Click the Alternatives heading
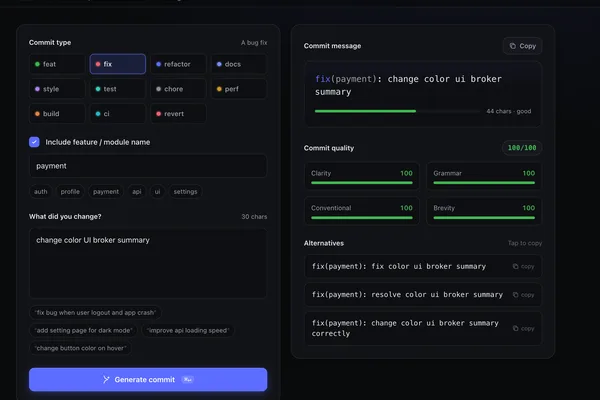 click(324, 243)
